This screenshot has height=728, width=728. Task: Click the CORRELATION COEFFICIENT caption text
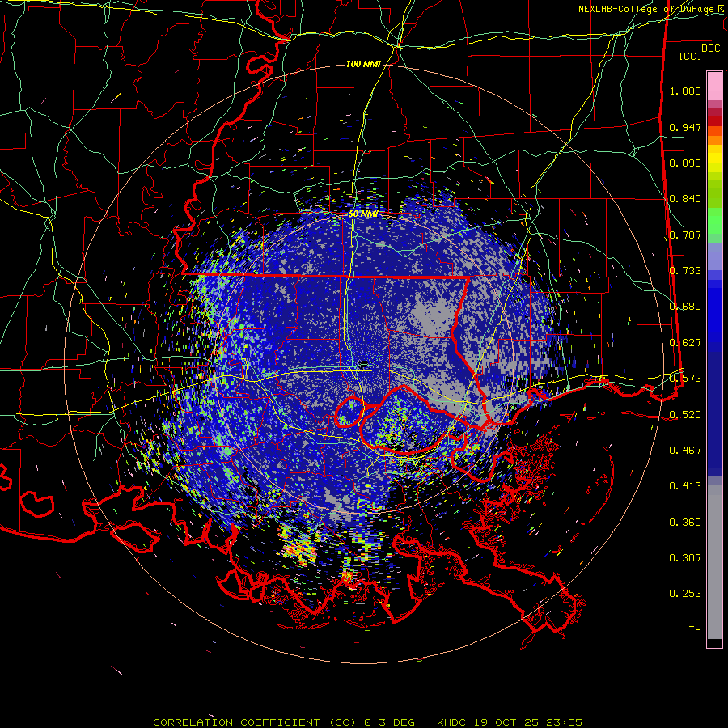(x=236, y=722)
